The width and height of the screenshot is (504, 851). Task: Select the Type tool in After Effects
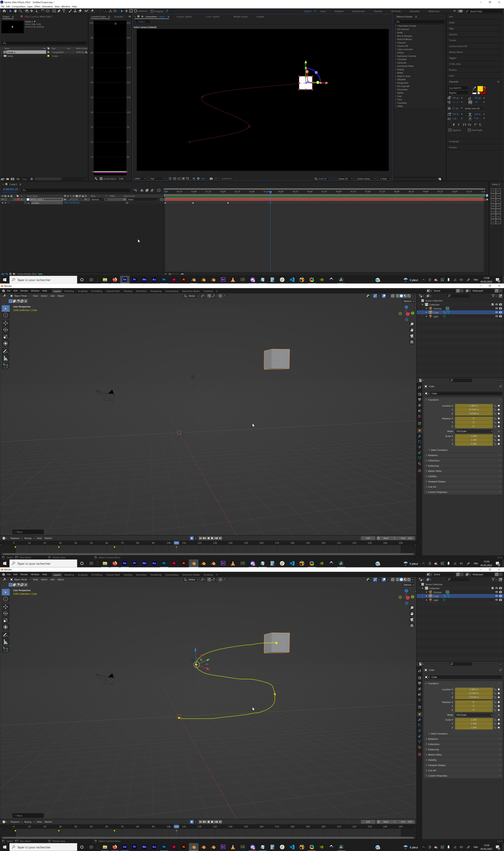[64, 11]
